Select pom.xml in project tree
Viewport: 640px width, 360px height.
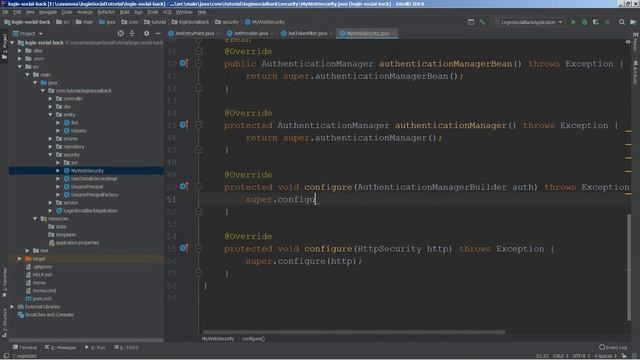(42, 299)
